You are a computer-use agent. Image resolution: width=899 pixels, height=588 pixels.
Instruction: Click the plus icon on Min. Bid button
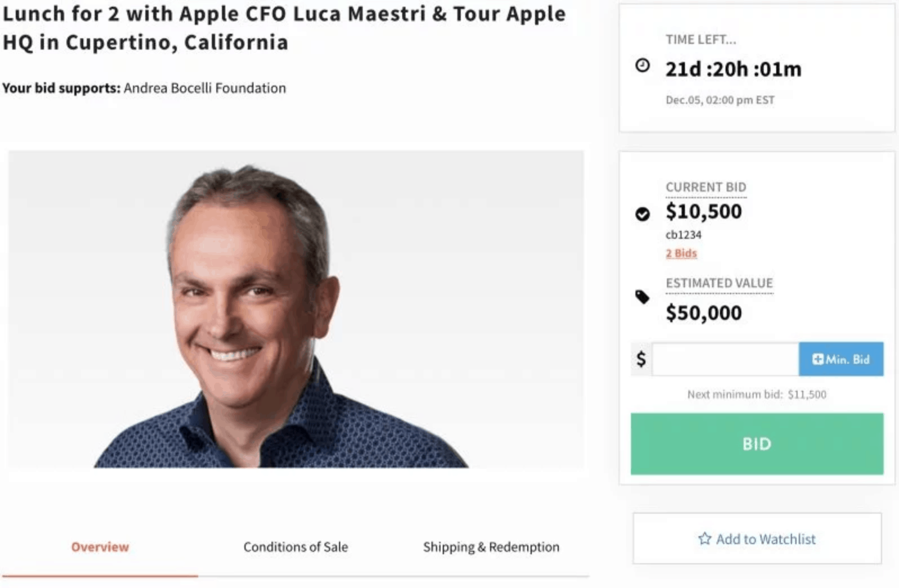[818, 359]
